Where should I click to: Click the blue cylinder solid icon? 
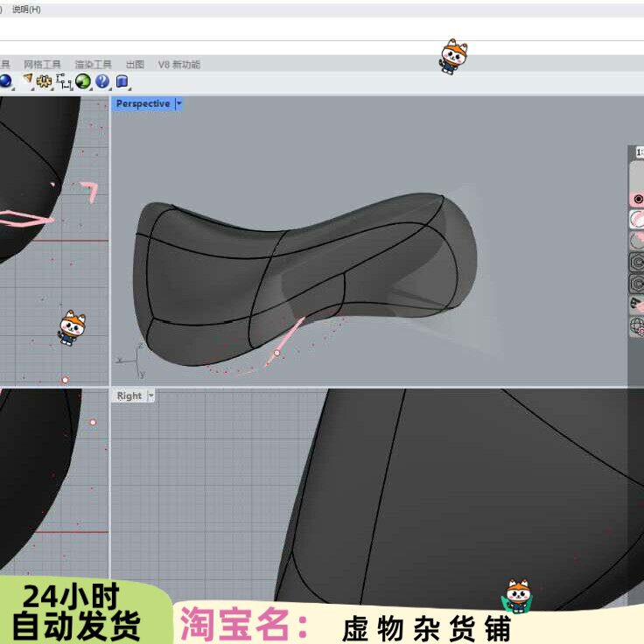[122, 81]
